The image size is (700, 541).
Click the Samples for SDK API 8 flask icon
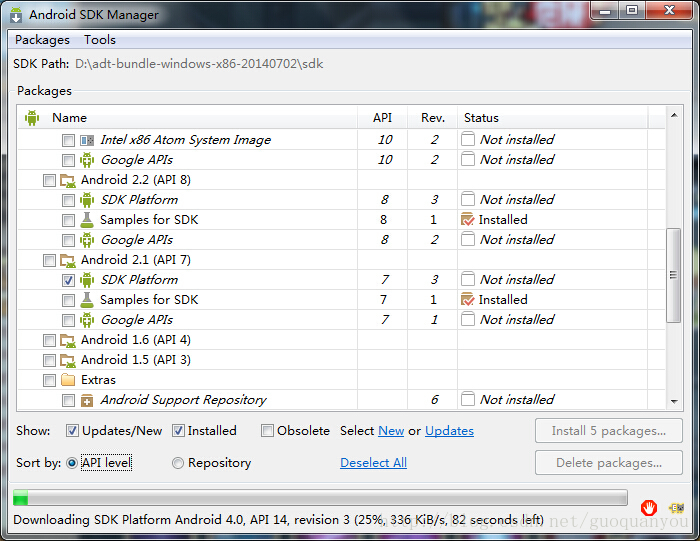click(x=87, y=220)
